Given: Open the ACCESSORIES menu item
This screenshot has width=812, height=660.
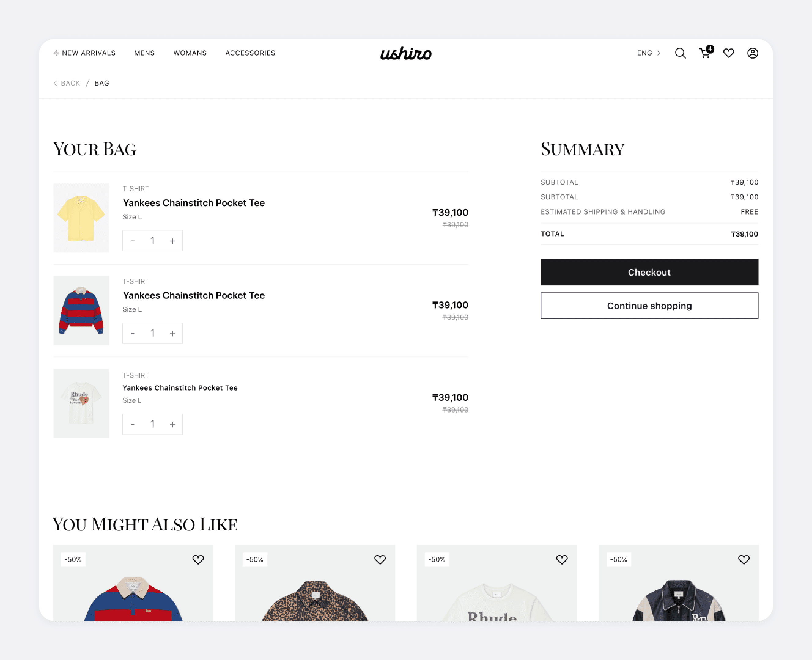Looking at the screenshot, I should coord(250,53).
